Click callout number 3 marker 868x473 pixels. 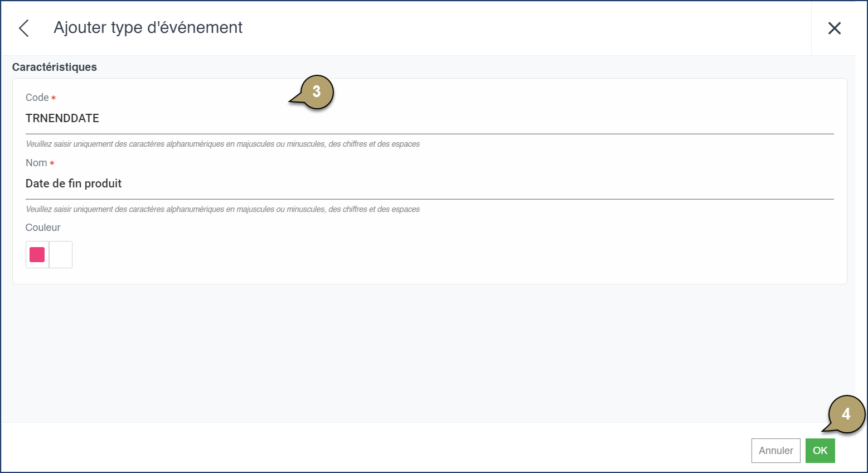pos(316,91)
